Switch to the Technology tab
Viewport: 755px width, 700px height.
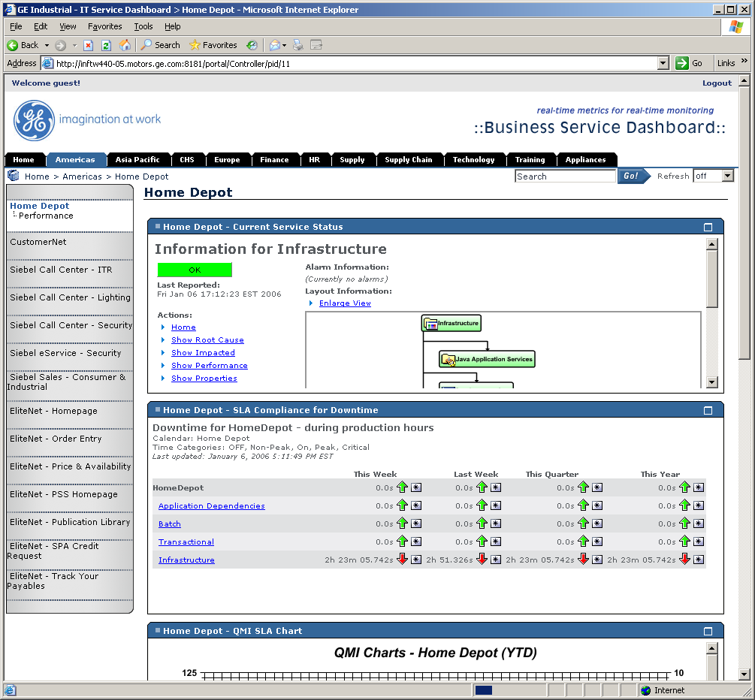tap(473, 160)
